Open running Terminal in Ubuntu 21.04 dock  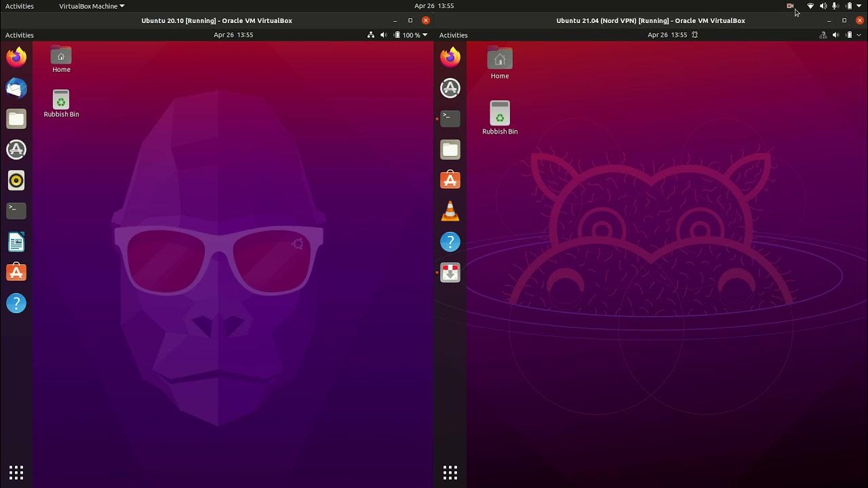click(x=450, y=119)
